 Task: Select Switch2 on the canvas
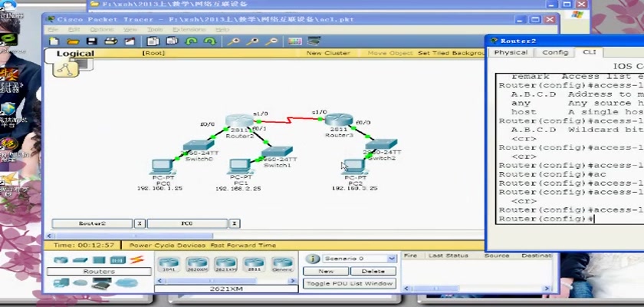point(382,144)
